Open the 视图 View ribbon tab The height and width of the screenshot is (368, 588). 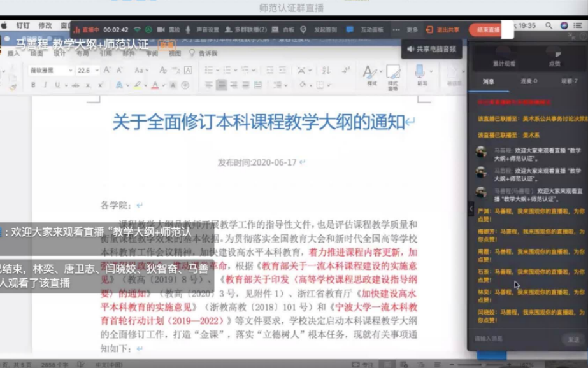coord(173,53)
